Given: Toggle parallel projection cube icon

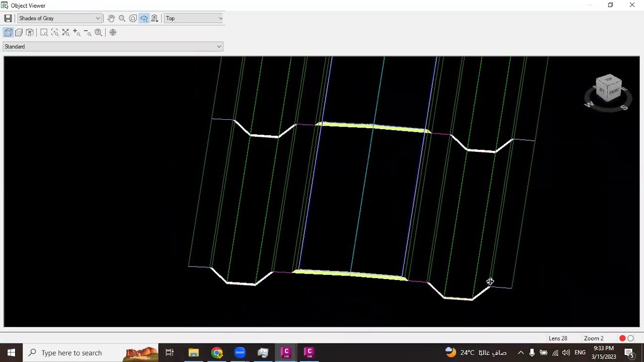Looking at the screenshot, I should pos(8,32).
